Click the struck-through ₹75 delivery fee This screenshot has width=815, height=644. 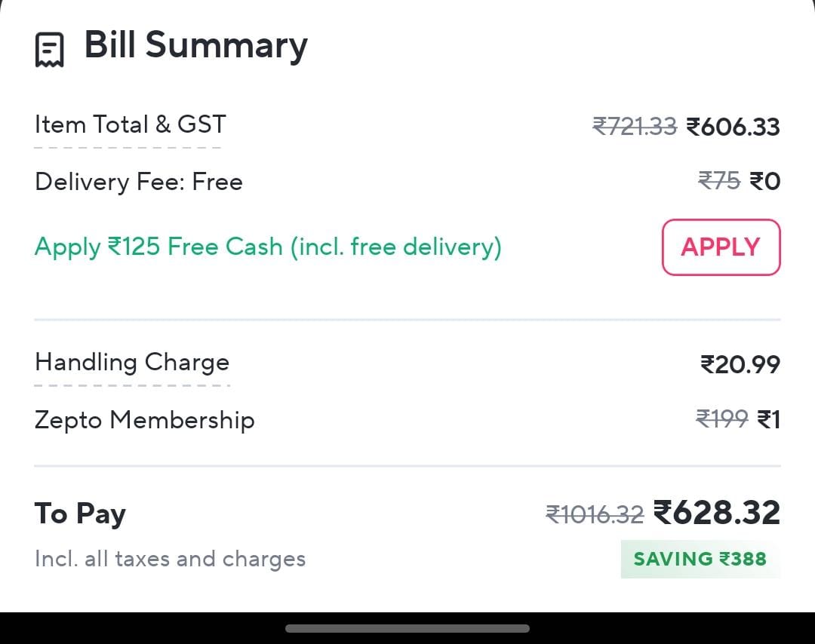coord(719,181)
